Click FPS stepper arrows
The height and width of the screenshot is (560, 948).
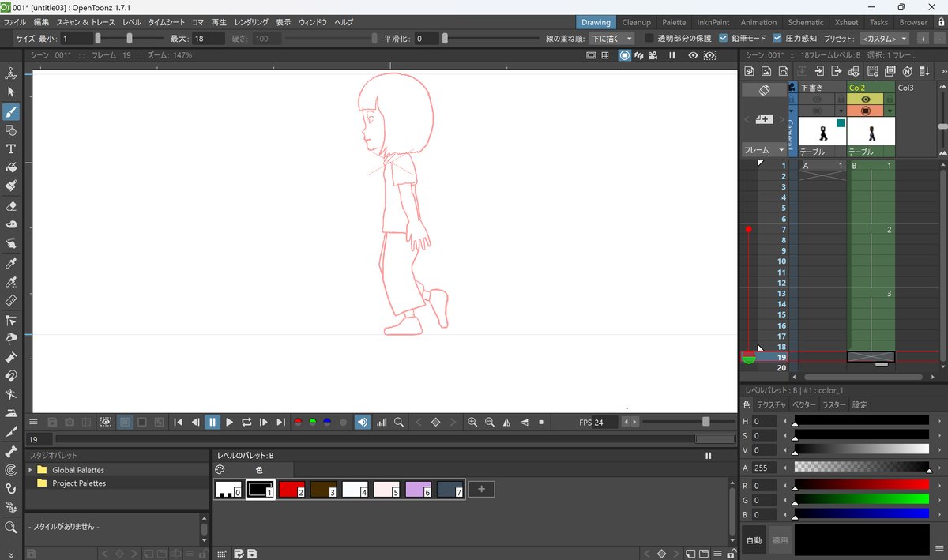coord(630,423)
